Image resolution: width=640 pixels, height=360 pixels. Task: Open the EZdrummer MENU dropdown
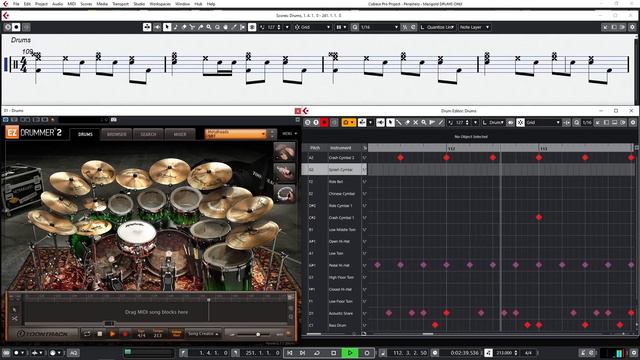point(289,134)
